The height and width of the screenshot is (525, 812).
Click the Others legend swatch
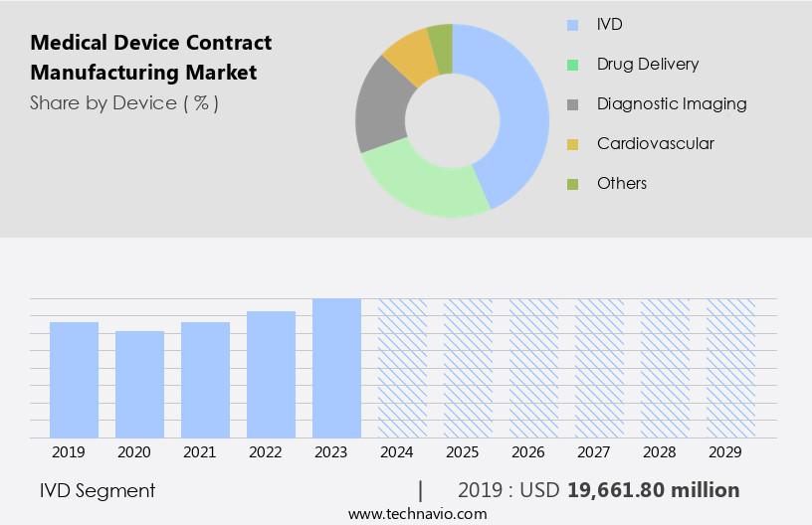tap(572, 184)
